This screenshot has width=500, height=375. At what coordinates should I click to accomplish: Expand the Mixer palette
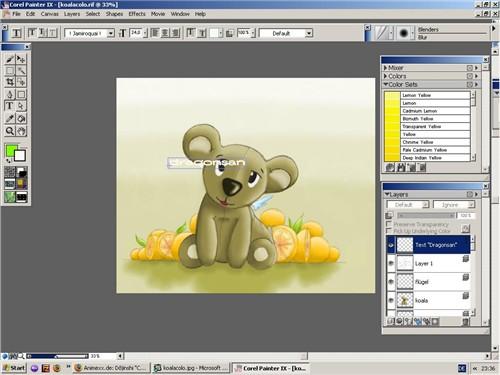pyautogui.click(x=386, y=68)
